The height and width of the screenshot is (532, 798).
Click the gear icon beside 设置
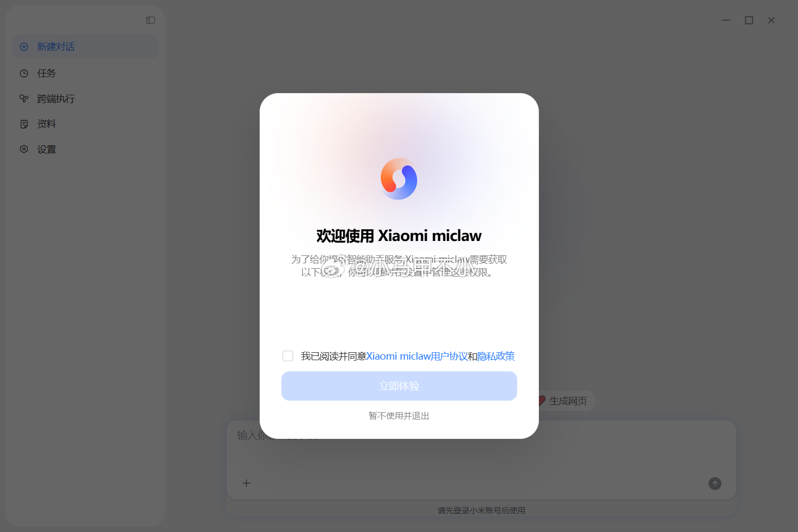(24, 149)
